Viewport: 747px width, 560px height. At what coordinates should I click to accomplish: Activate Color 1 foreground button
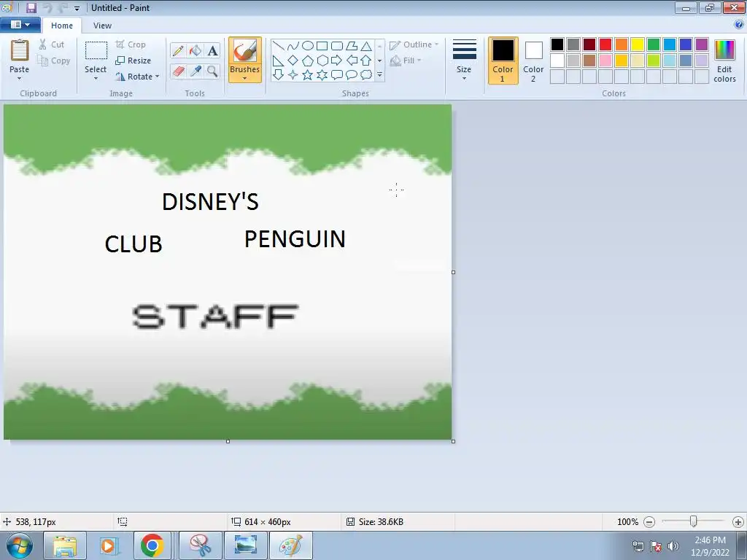pyautogui.click(x=503, y=61)
